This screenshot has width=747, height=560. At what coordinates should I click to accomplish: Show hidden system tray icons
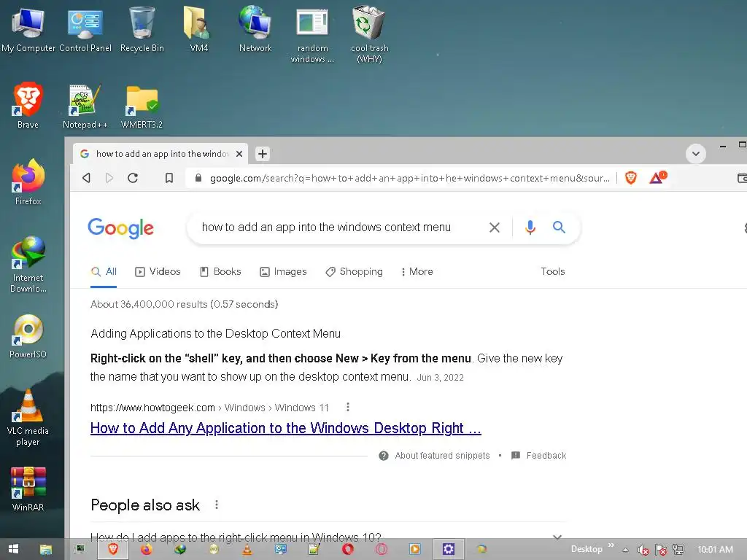point(625,550)
